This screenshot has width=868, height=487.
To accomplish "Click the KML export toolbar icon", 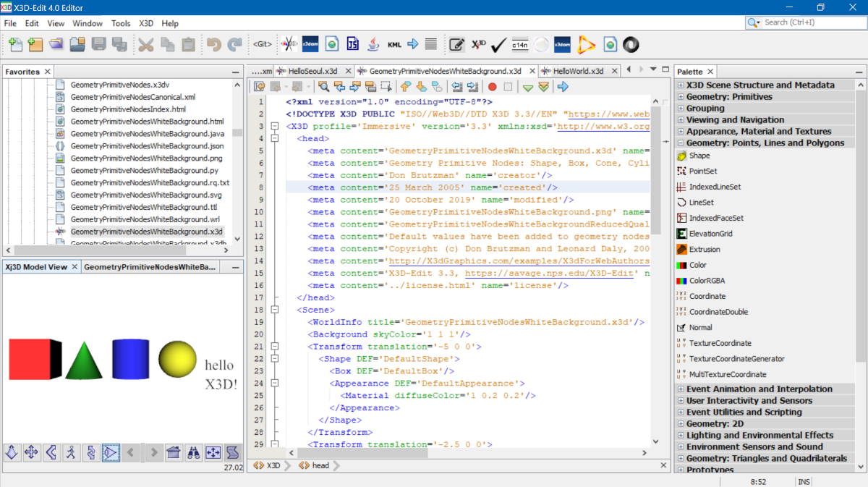I will [x=394, y=44].
